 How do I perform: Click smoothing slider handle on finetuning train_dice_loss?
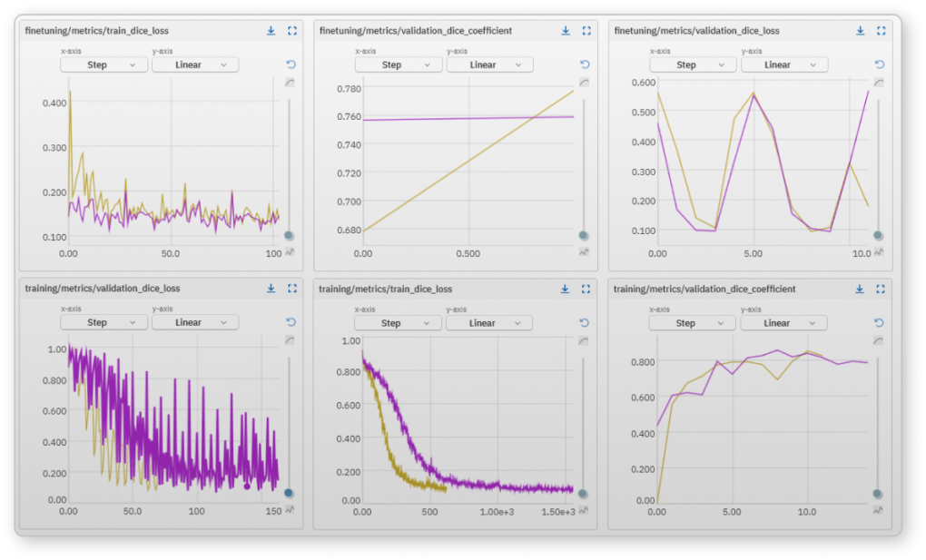point(289,235)
